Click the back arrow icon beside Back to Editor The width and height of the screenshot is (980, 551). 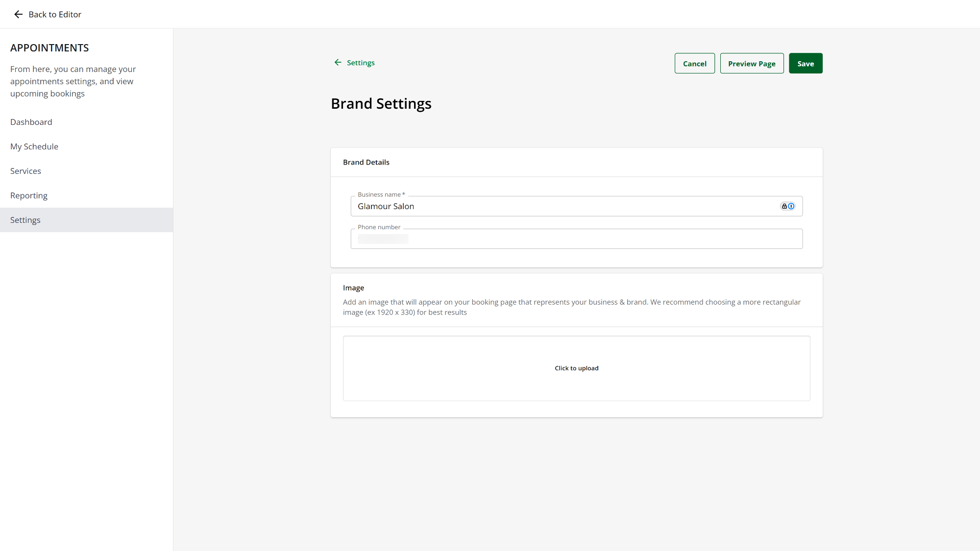click(18, 14)
